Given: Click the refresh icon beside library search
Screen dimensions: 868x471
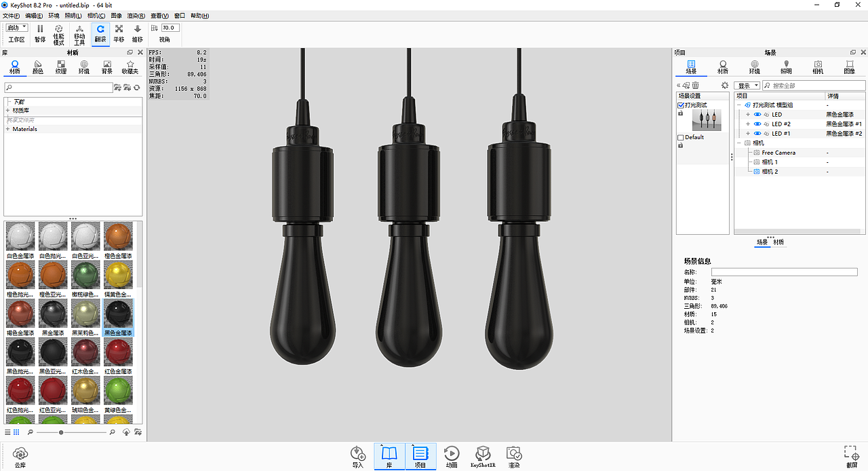Looking at the screenshot, I should [x=137, y=88].
